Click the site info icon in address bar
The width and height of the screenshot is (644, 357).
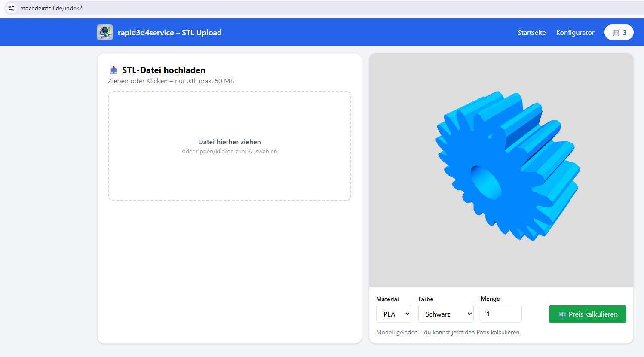12,8
